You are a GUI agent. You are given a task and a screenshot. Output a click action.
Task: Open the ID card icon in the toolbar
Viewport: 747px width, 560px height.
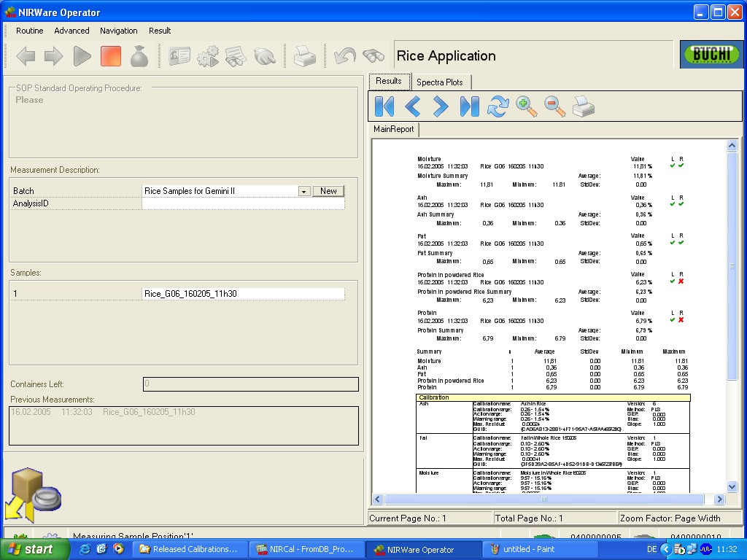tap(179, 56)
